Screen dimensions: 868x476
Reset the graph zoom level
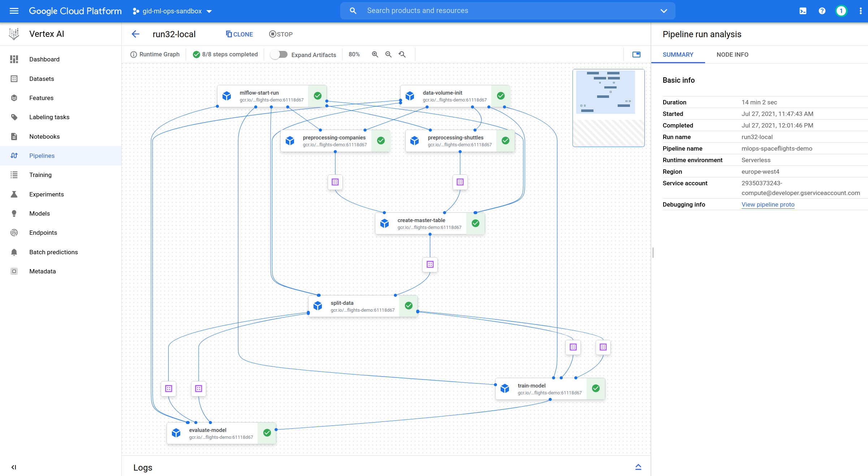tap(402, 55)
